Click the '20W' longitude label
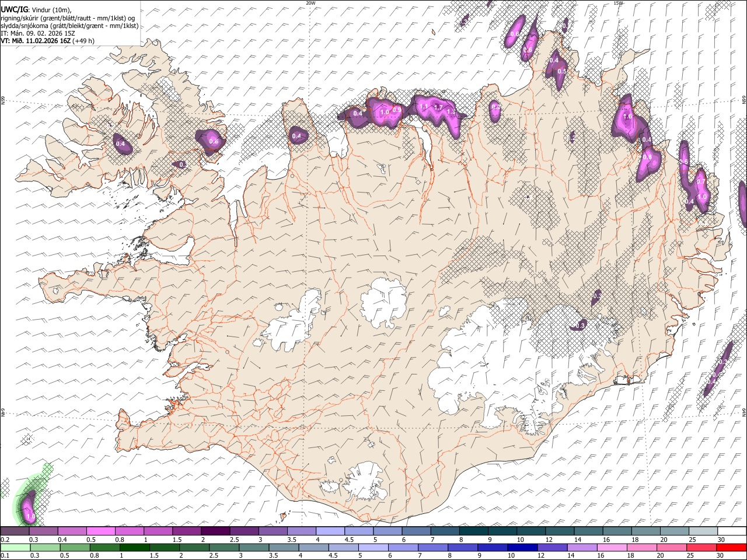This screenshot has width=747, height=560. coord(310,3)
